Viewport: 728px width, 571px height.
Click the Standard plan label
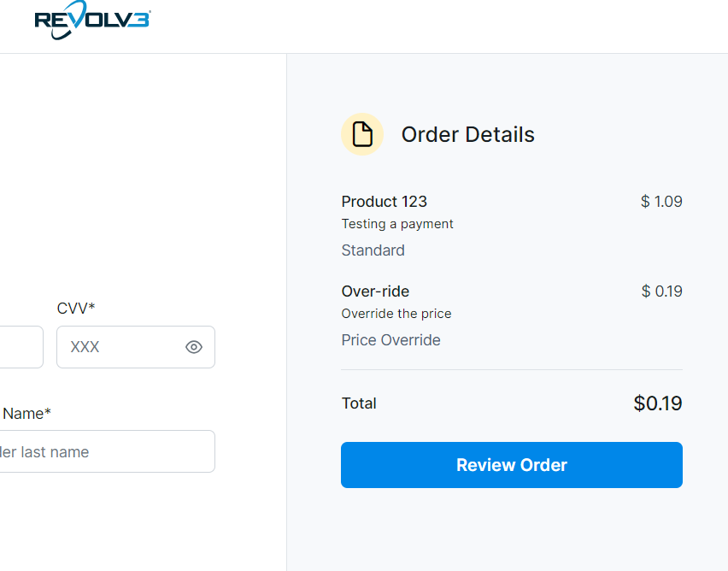pyautogui.click(x=373, y=250)
